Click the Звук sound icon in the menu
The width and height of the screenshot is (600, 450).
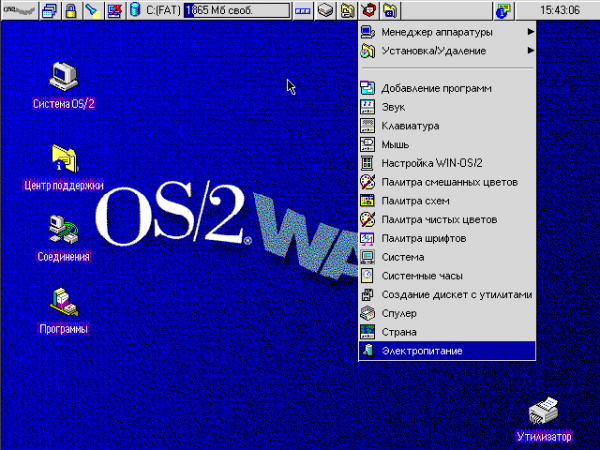368,107
